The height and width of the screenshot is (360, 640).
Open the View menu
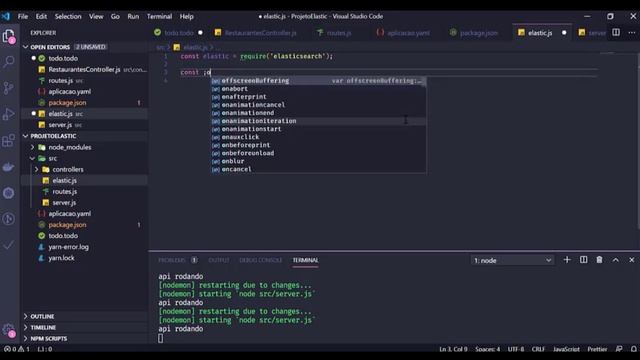96,16
